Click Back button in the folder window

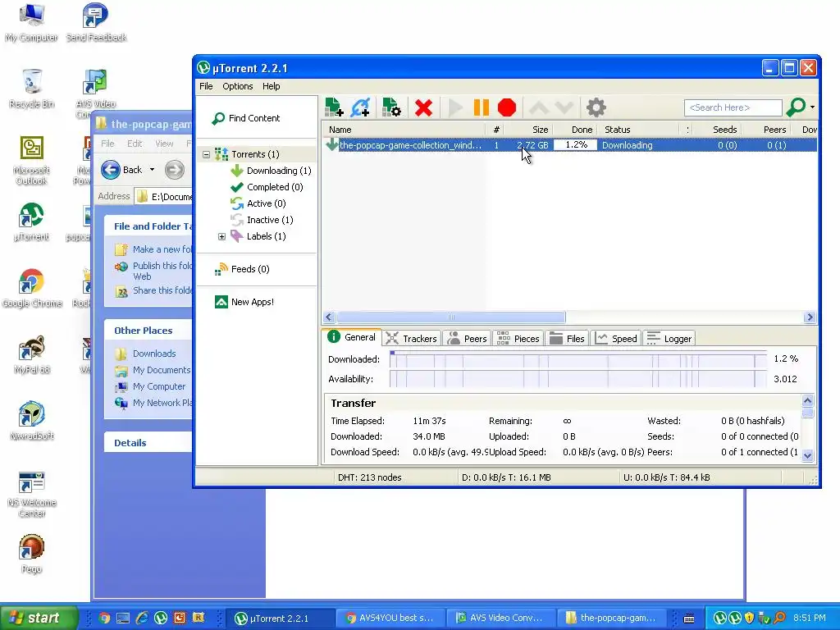coord(122,170)
